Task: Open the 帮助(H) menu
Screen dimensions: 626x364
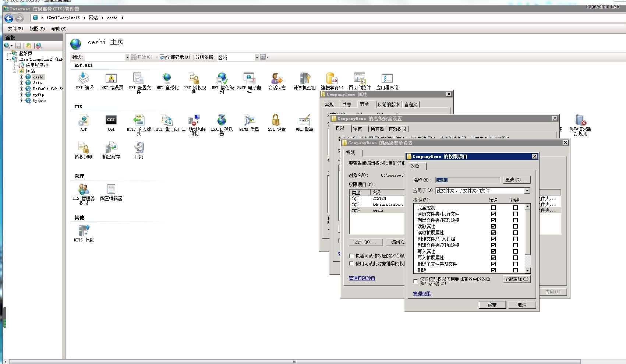Action: click(x=59, y=29)
